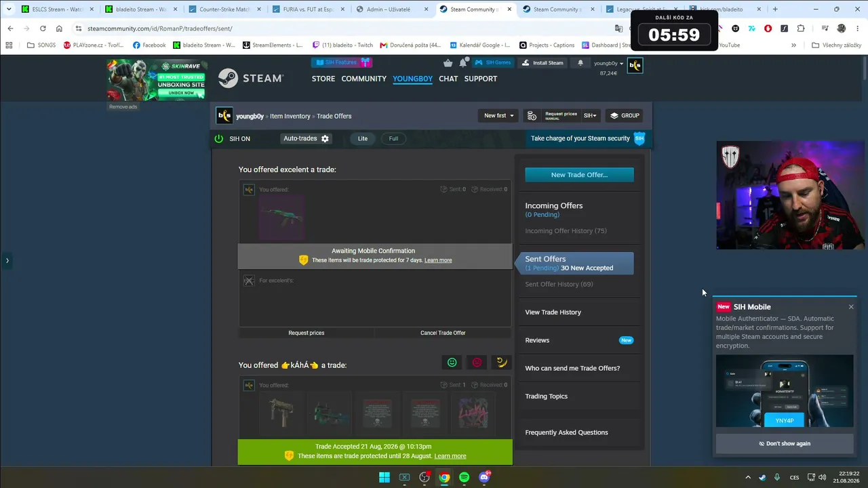Open Reviews link
The width and height of the screenshot is (868, 488).
(x=537, y=340)
